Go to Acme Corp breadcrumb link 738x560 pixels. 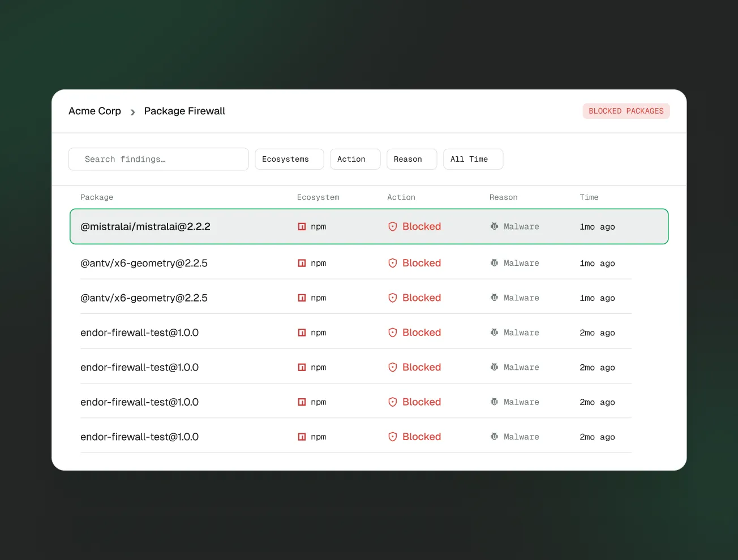(x=95, y=111)
